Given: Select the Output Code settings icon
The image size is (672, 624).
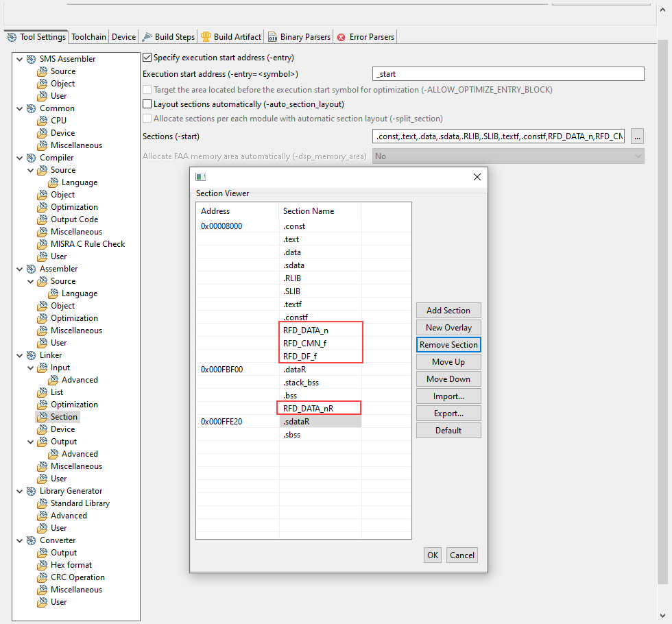Looking at the screenshot, I should (x=43, y=219).
